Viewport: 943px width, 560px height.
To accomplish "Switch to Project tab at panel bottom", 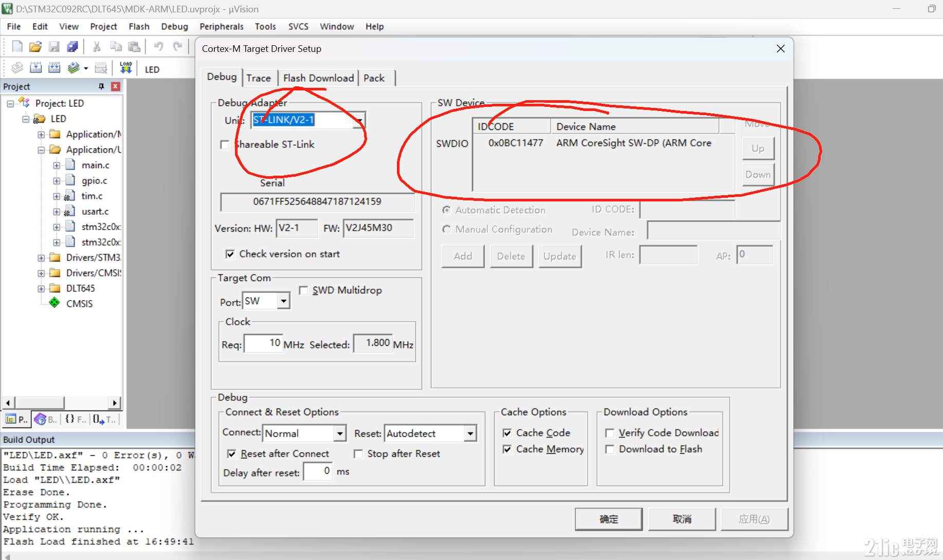I will coord(17,419).
